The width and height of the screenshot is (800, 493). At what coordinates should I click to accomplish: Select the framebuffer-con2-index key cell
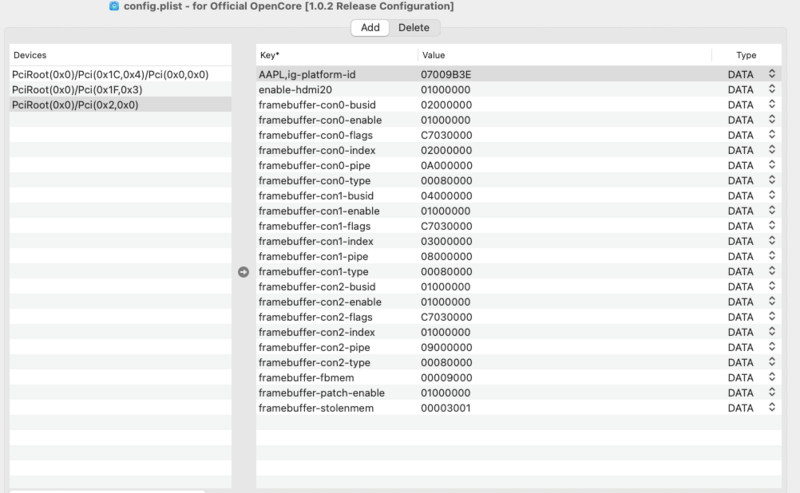317,332
